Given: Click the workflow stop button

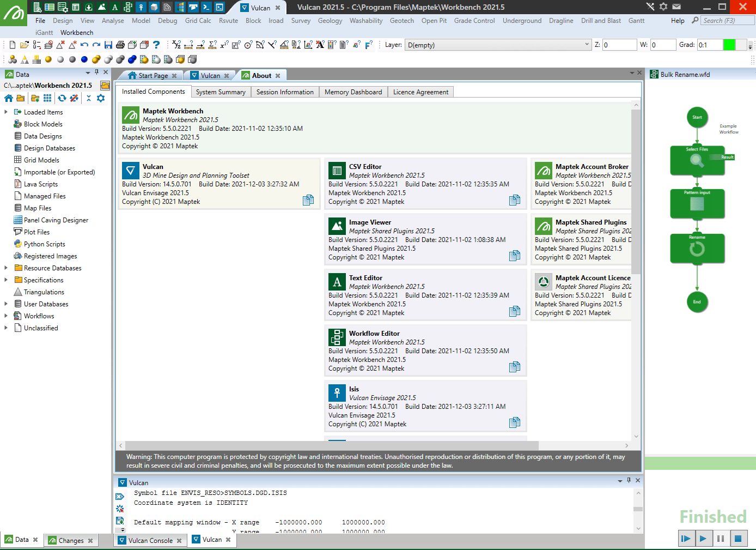Looking at the screenshot, I should [738, 539].
